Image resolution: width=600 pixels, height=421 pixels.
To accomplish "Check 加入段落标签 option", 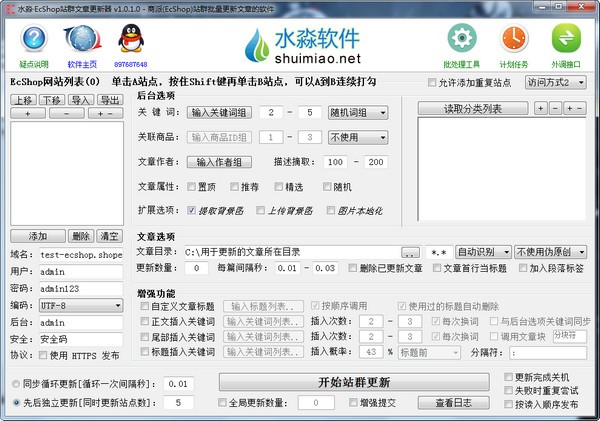I will [x=523, y=268].
